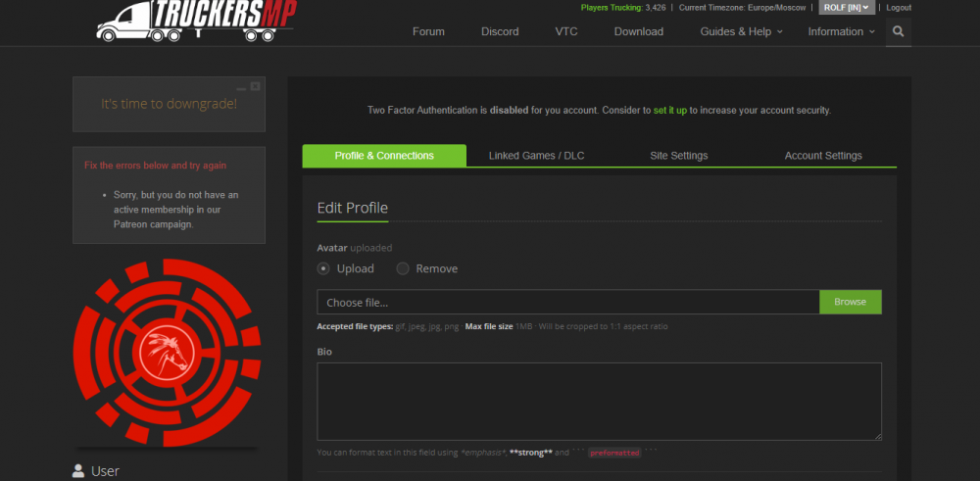Expand the Guides & Help dropdown
The image size is (980, 481).
[x=741, y=31]
